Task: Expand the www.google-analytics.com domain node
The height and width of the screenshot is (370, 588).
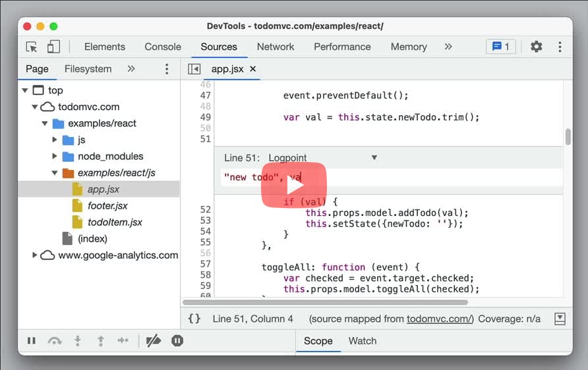Action: [34, 255]
